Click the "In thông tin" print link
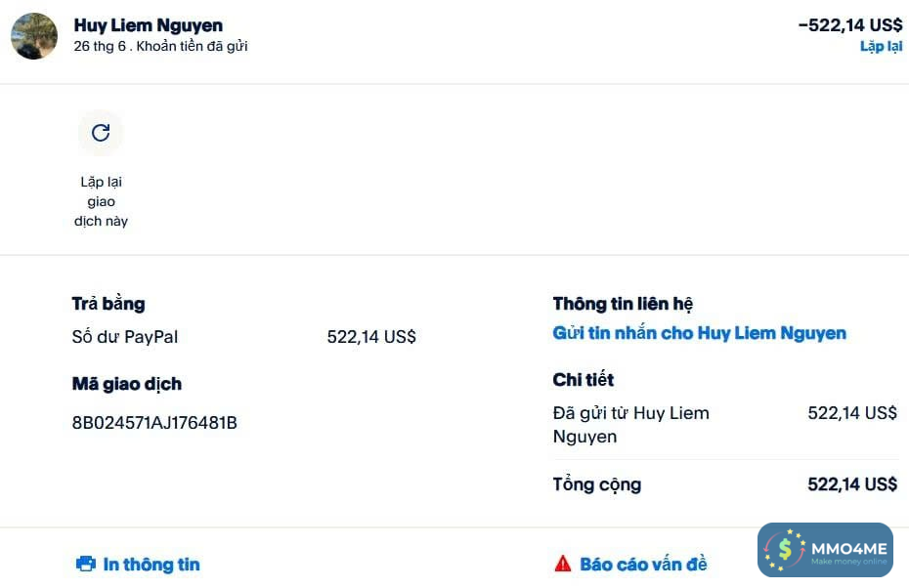The image size is (909, 588). point(151,564)
